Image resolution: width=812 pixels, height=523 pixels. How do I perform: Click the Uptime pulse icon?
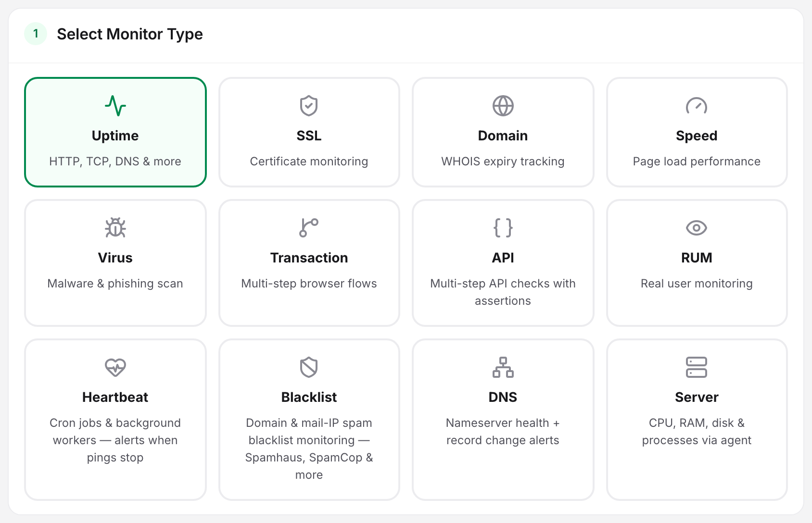[x=115, y=106]
